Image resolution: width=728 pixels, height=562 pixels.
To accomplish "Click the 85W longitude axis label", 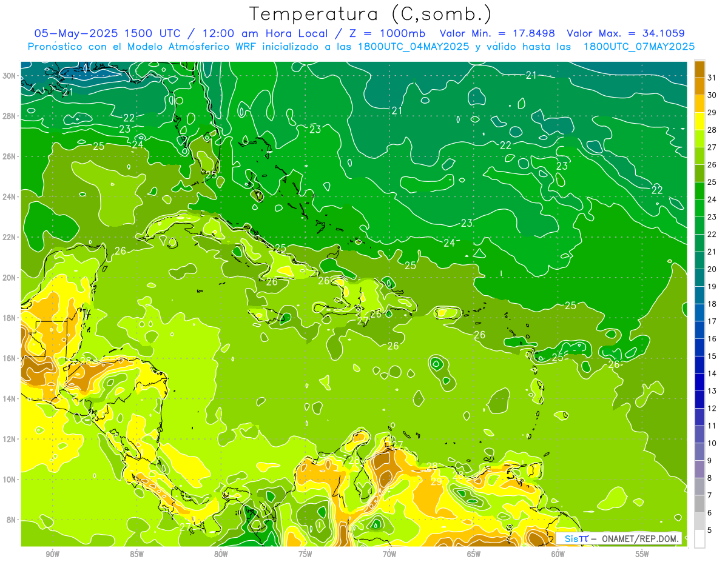I will [136, 554].
